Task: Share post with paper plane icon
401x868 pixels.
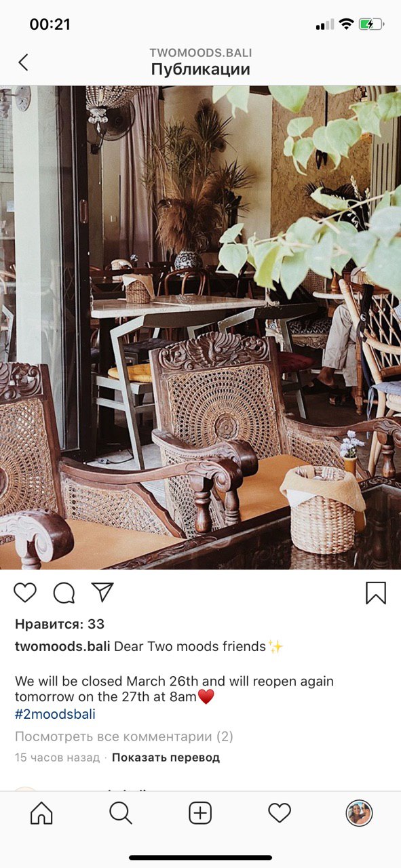Action: click(x=102, y=592)
